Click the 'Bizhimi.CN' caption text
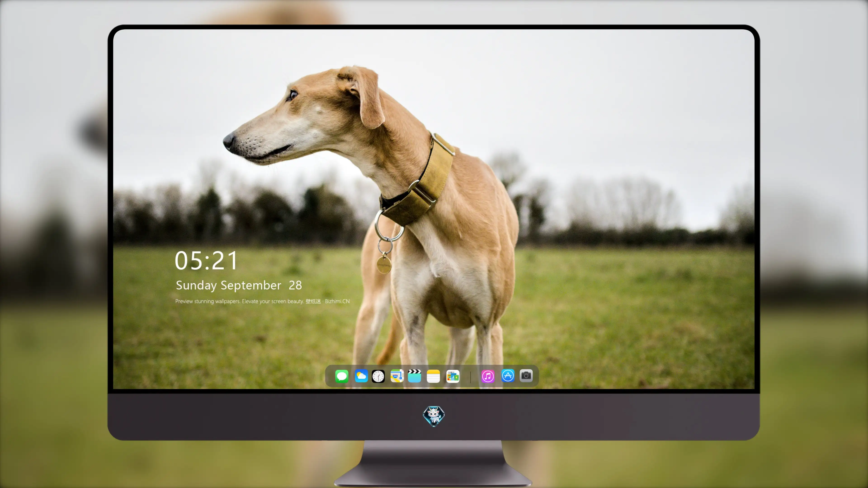868x488 pixels. (337, 301)
